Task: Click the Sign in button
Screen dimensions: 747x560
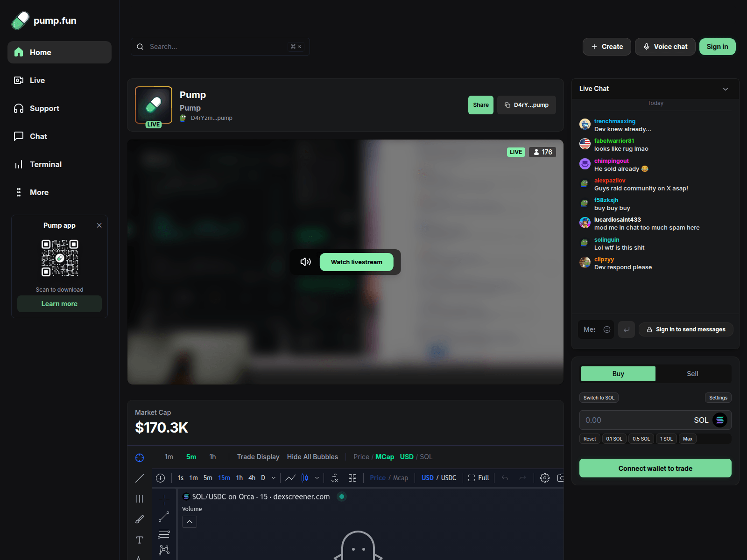Action: point(717,47)
